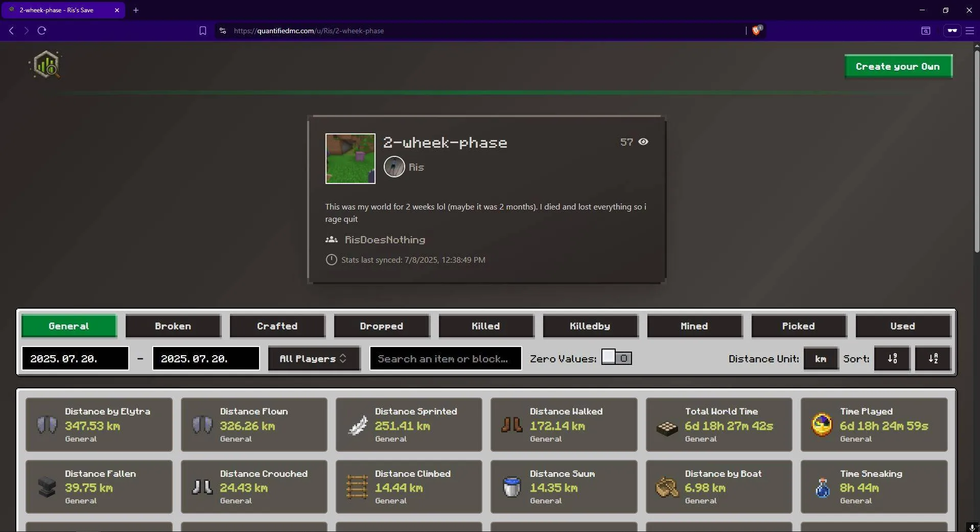Click the Distance Walked boots icon
Viewport: 980px width, 532px height.
click(512, 425)
